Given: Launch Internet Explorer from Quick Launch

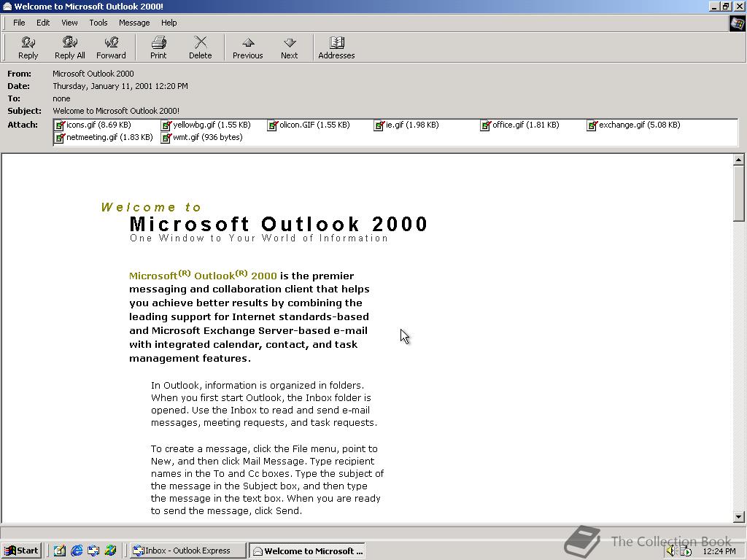Looking at the screenshot, I should point(76,551).
